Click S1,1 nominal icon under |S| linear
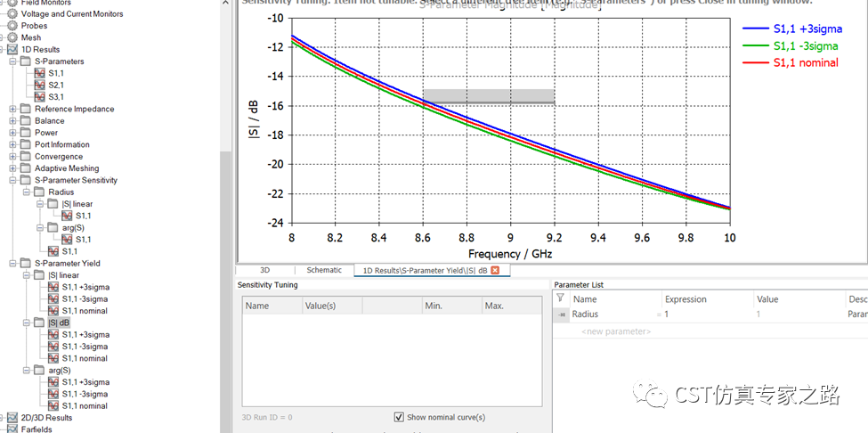The height and width of the screenshot is (433, 868). point(53,311)
